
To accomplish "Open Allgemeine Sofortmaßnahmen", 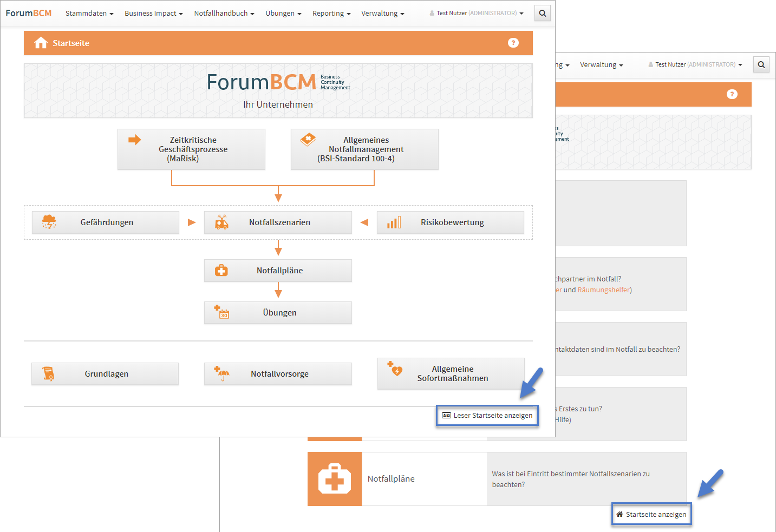I will tap(451, 374).
